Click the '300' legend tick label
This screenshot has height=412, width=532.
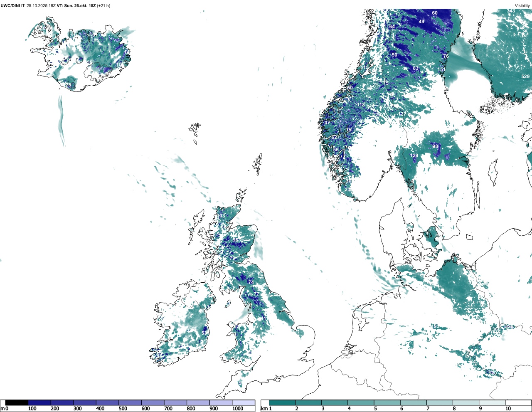(x=77, y=409)
